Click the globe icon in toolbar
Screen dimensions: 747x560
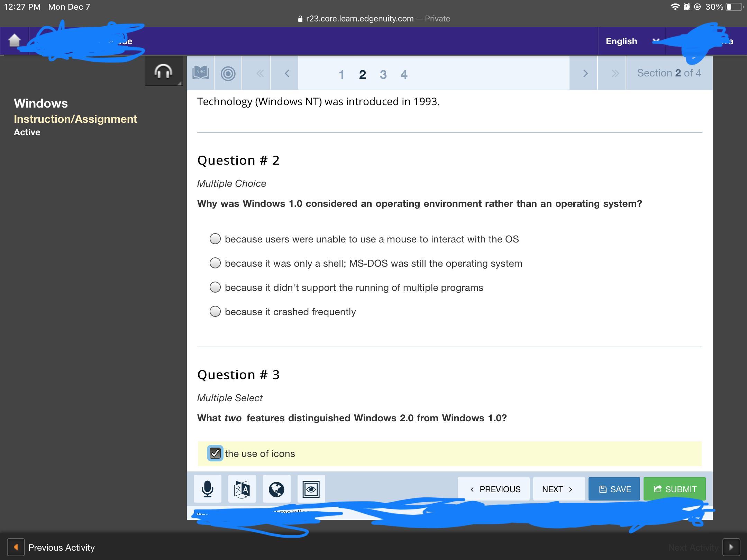click(x=276, y=489)
